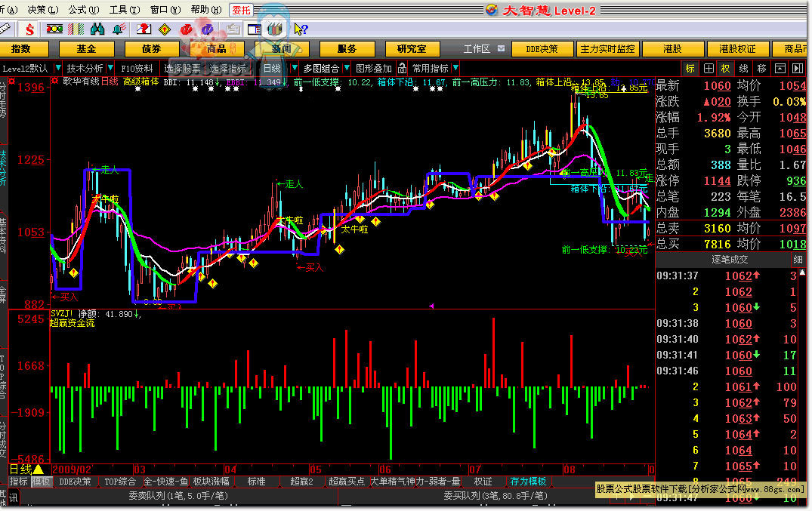
Task: Open the books library icon
Action: click(276, 29)
